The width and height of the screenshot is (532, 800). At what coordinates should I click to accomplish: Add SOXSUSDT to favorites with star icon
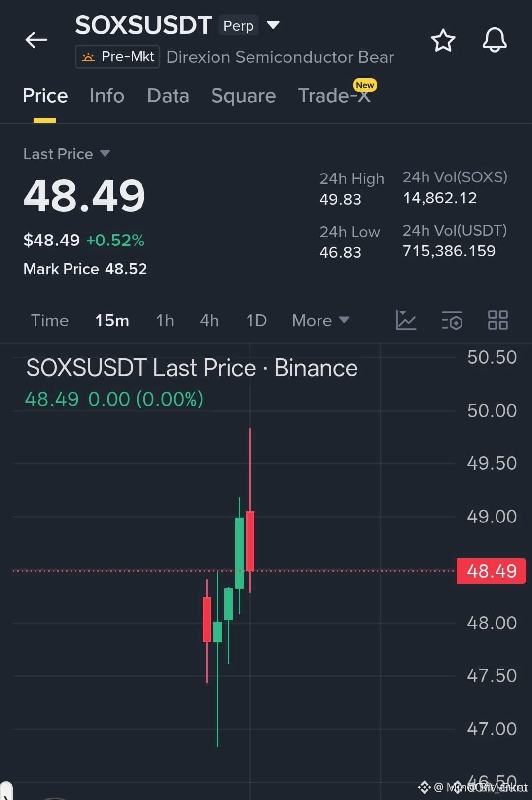tap(443, 40)
